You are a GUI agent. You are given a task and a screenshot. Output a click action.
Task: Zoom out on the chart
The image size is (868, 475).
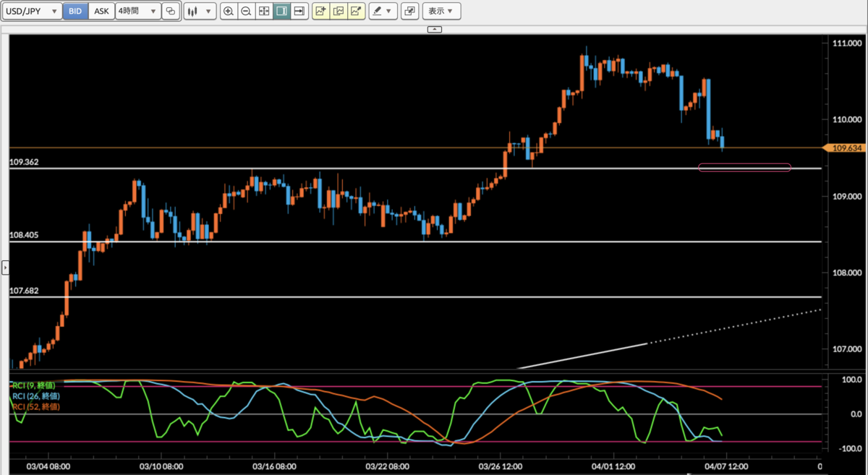[x=246, y=11]
